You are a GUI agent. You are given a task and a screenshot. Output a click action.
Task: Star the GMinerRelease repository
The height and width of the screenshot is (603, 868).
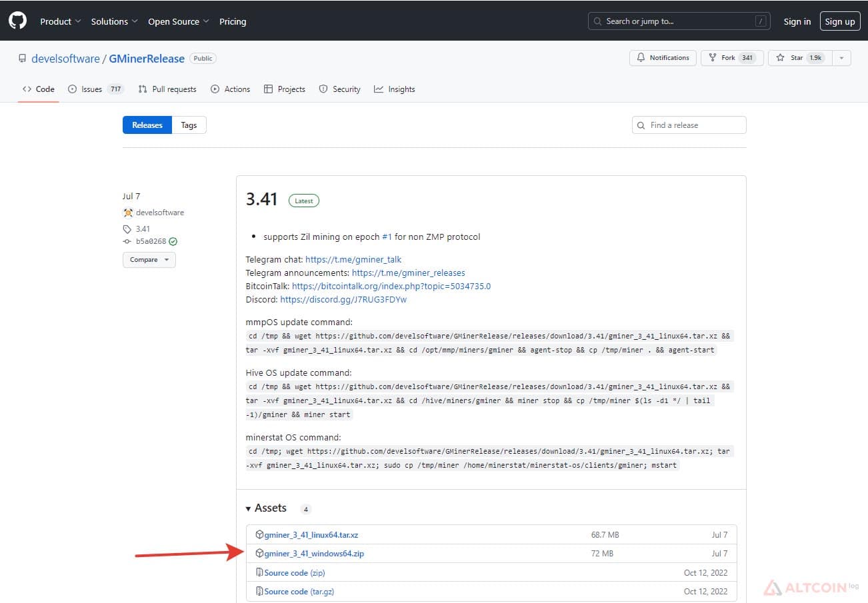coord(799,58)
